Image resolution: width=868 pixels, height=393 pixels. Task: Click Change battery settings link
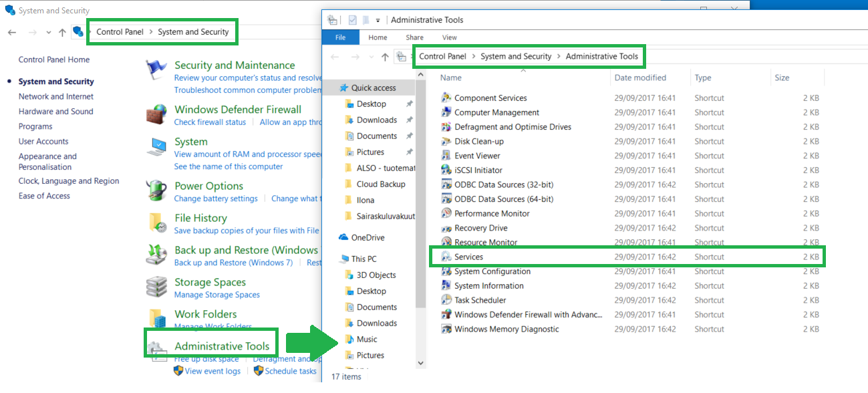pos(216,199)
